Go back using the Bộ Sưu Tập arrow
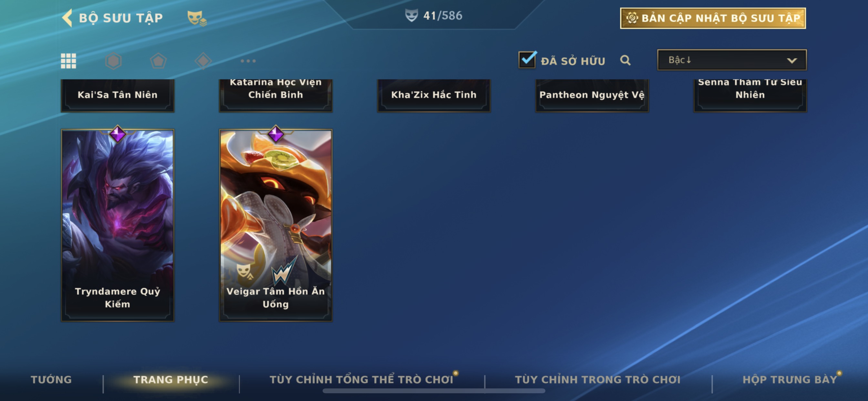Viewport: 868px width, 401px height. tap(67, 17)
